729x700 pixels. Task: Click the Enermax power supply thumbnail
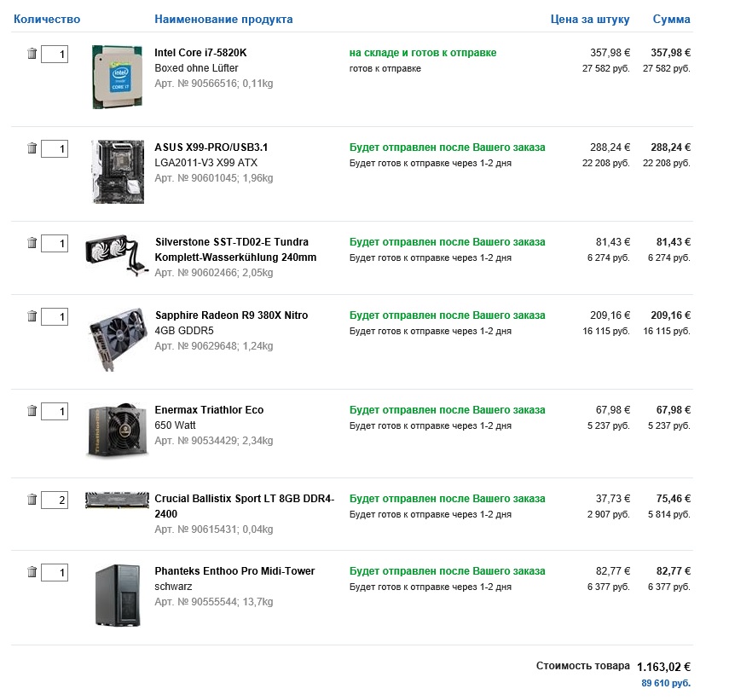pyautogui.click(x=118, y=431)
